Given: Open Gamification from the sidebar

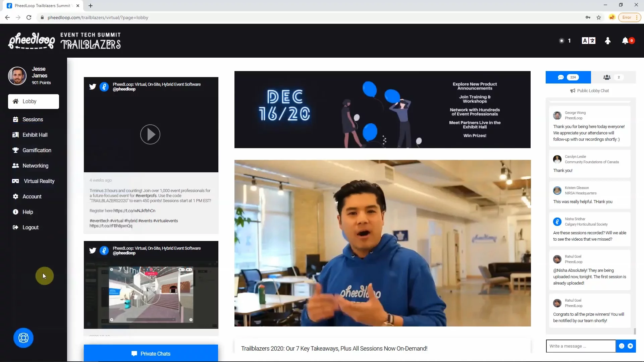Looking at the screenshot, I should pyautogui.click(x=37, y=150).
